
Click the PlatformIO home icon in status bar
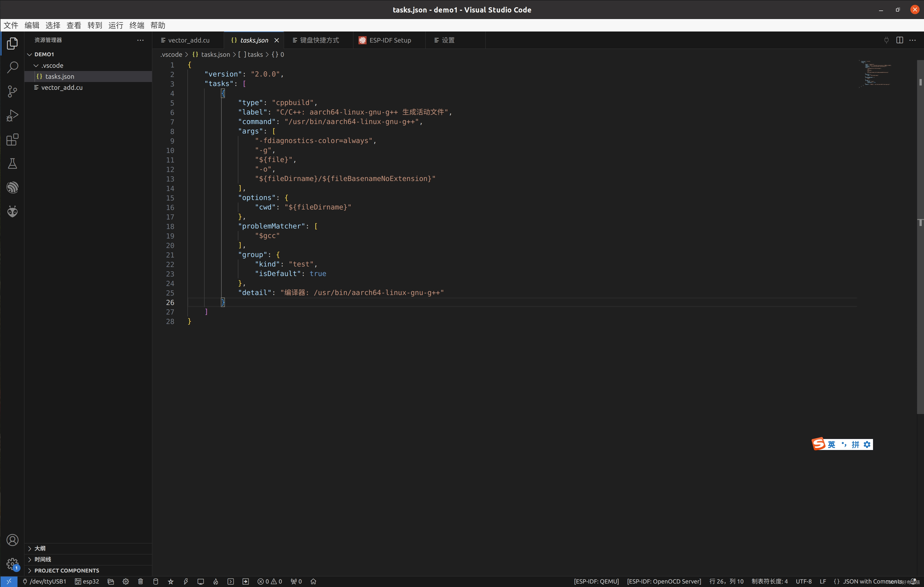[x=313, y=581]
